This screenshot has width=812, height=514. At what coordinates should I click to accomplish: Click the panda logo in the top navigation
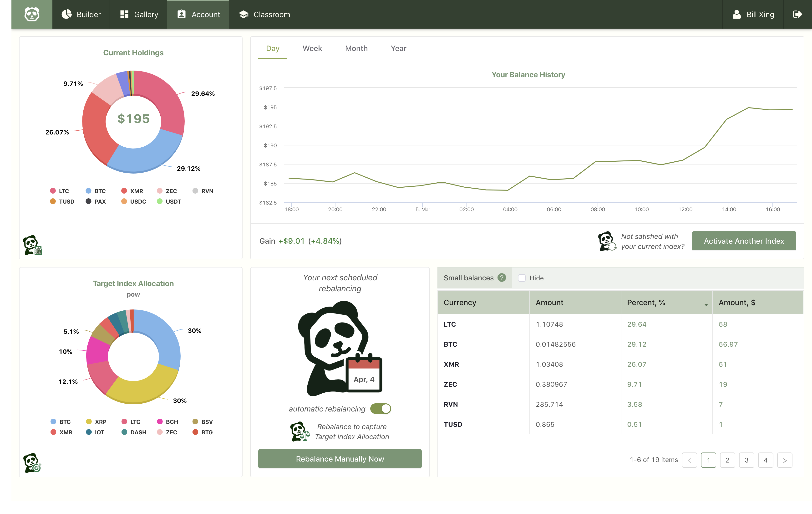pyautogui.click(x=32, y=14)
